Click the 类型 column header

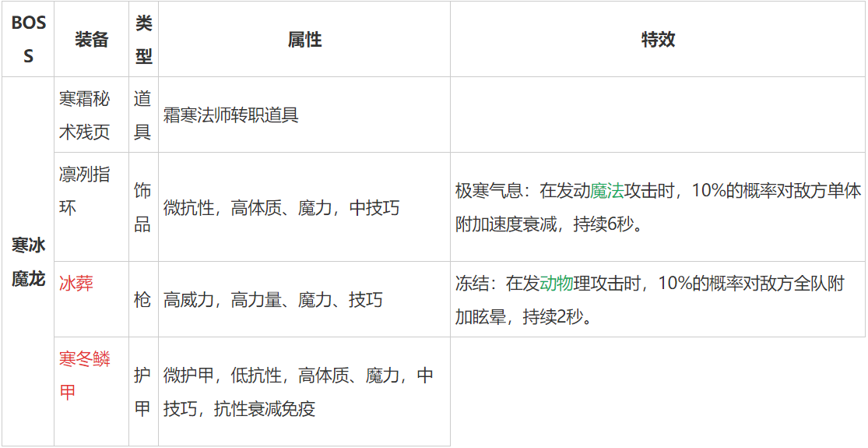click(x=143, y=40)
